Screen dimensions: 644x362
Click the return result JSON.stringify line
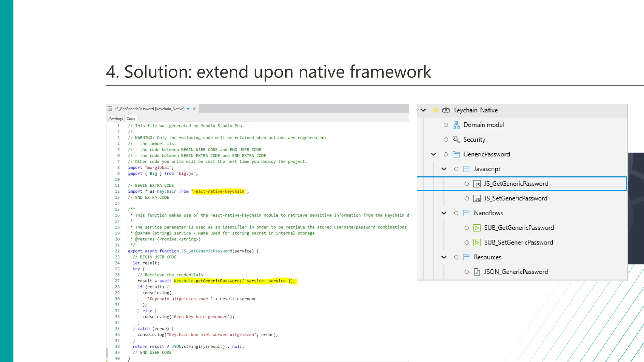tap(188, 347)
